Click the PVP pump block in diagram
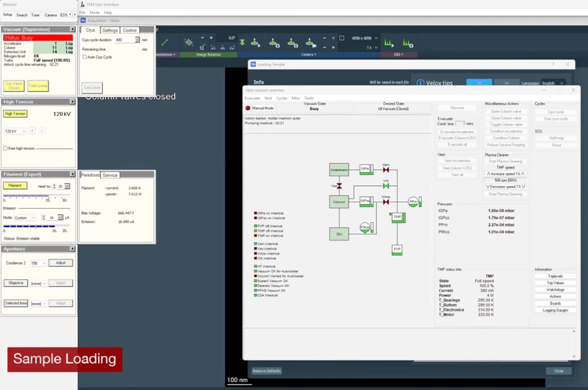 point(397,249)
